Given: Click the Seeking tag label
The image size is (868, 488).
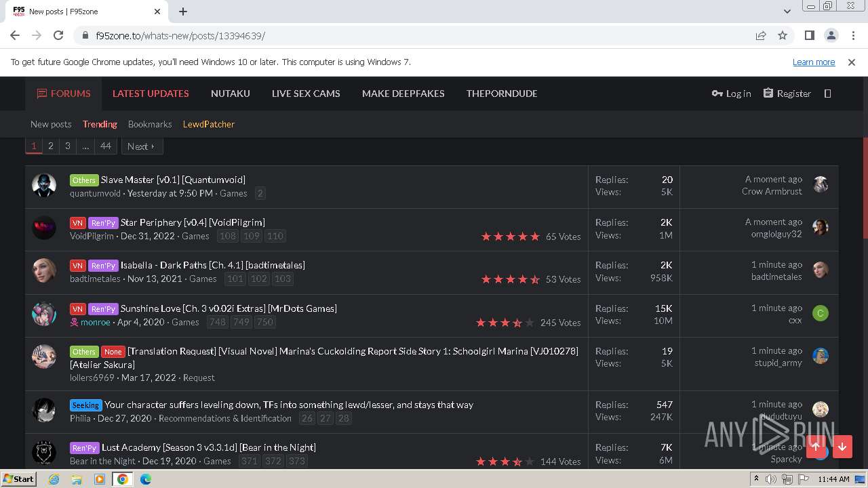Looking at the screenshot, I should pyautogui.click(x=85, y=405).
